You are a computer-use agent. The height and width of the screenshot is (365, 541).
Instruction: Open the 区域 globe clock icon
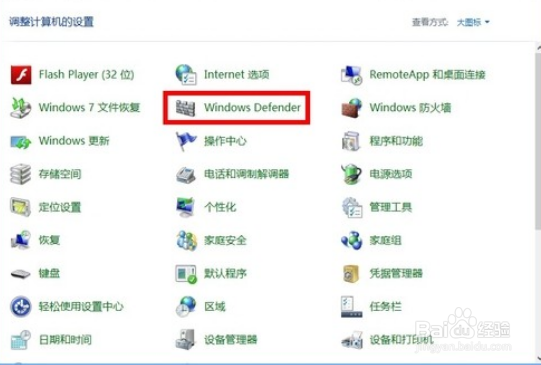[186, 307]
